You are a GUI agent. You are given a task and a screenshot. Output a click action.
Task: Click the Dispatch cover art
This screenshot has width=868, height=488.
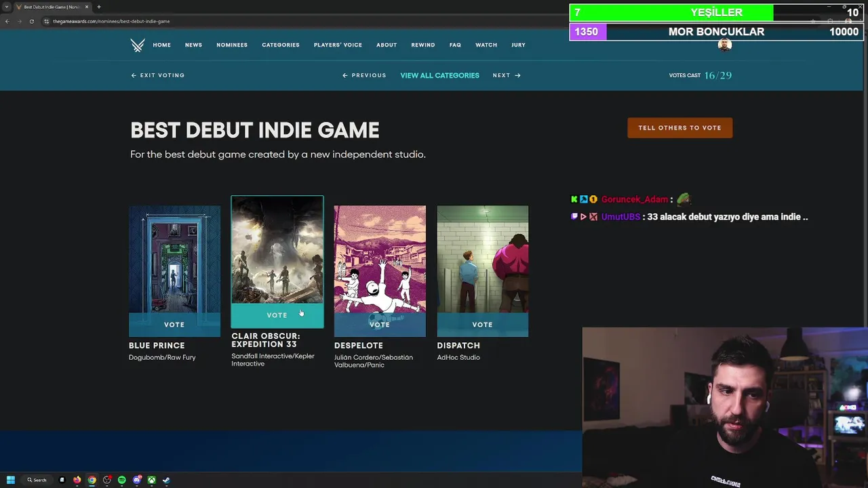pyautogui.click(x=482, y=259)
